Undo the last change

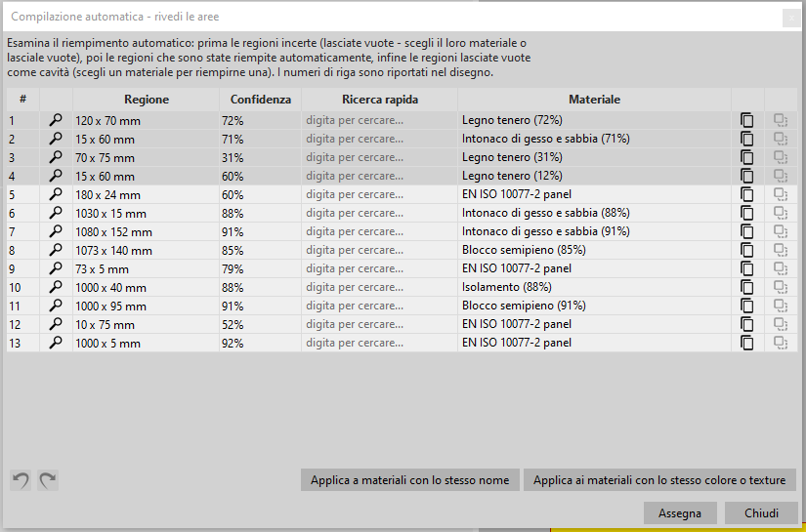coord(21,480)
